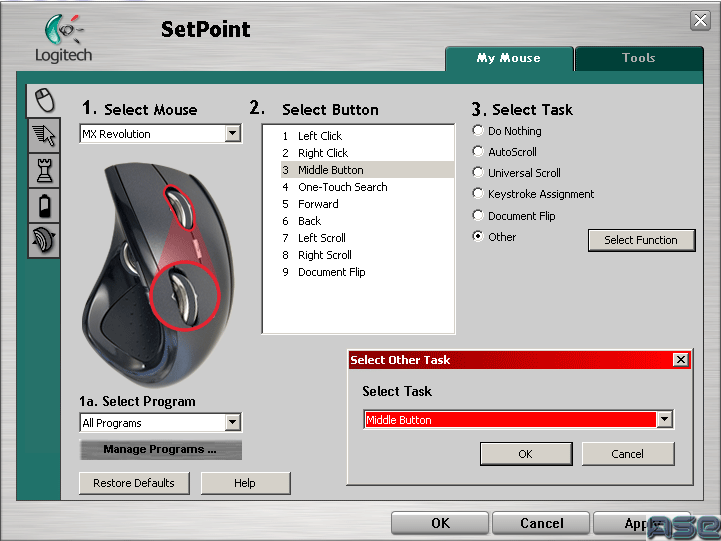
Task: Confirm with OK in Select Other Task dialog
Action: 526,454
